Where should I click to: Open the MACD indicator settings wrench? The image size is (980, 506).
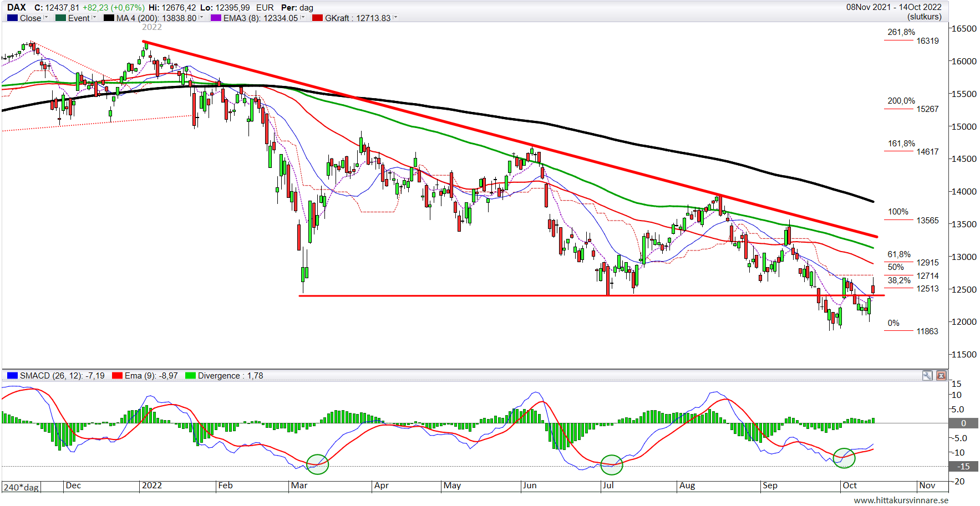[x=927, y=376]
